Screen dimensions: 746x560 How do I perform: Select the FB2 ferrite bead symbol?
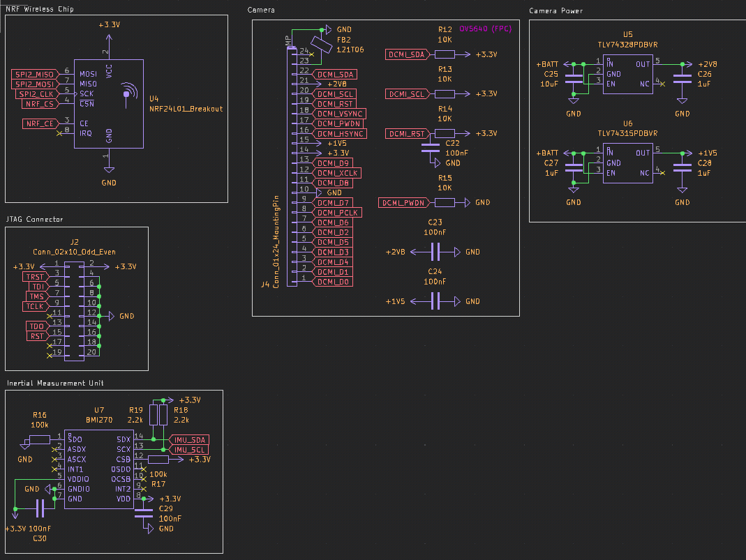(x=320, y=45)
